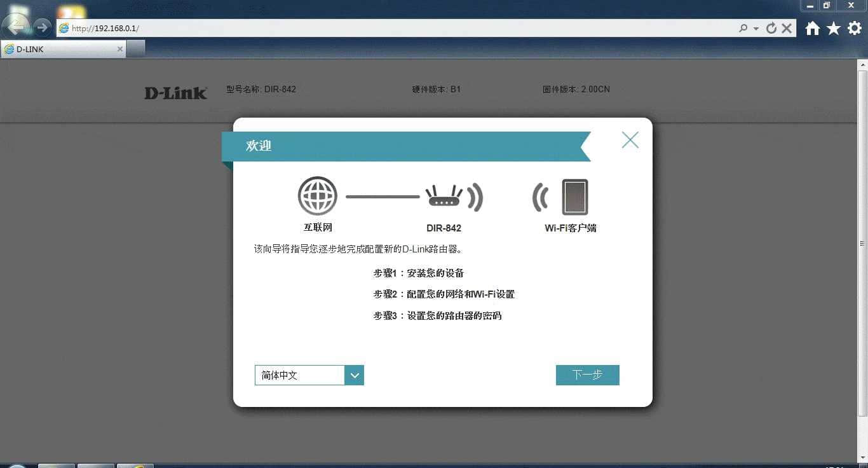Click the Wi-Fi客户端 label
Viewport: 868px width, 468px height.
(571, 228)
